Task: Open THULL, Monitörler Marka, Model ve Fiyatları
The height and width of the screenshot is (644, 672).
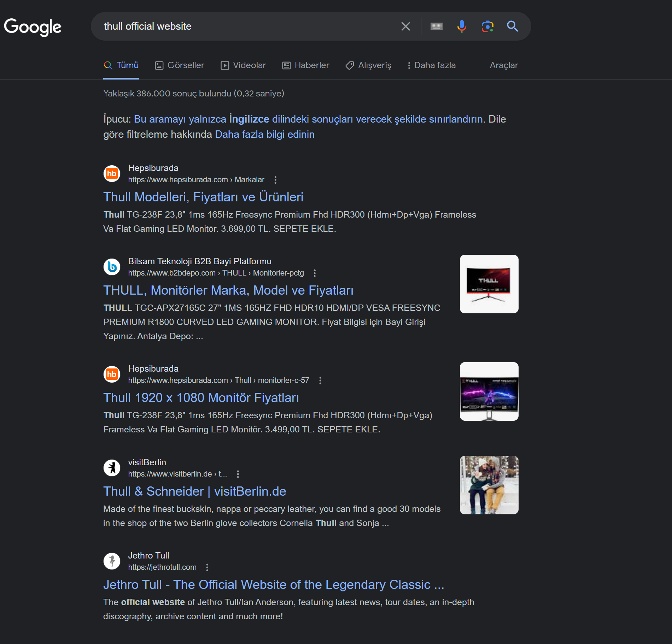Action: click(x=228, y=290)
